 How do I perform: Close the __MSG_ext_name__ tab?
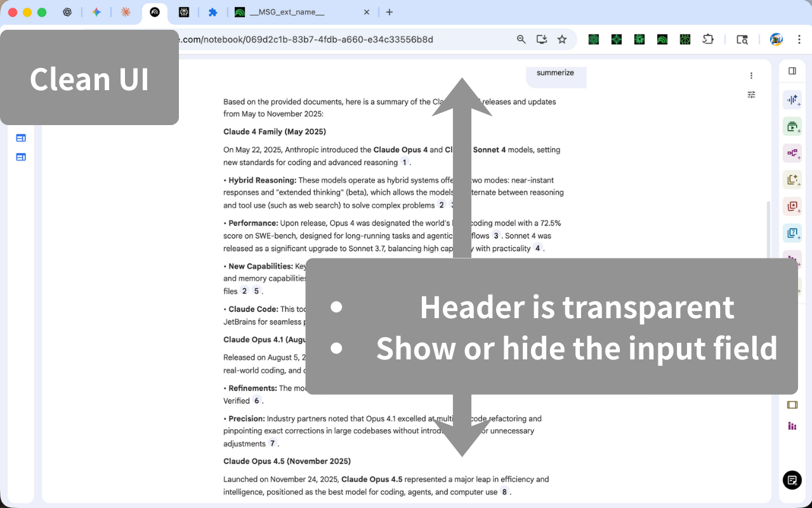pyautogui.click(x=367, y=12)
